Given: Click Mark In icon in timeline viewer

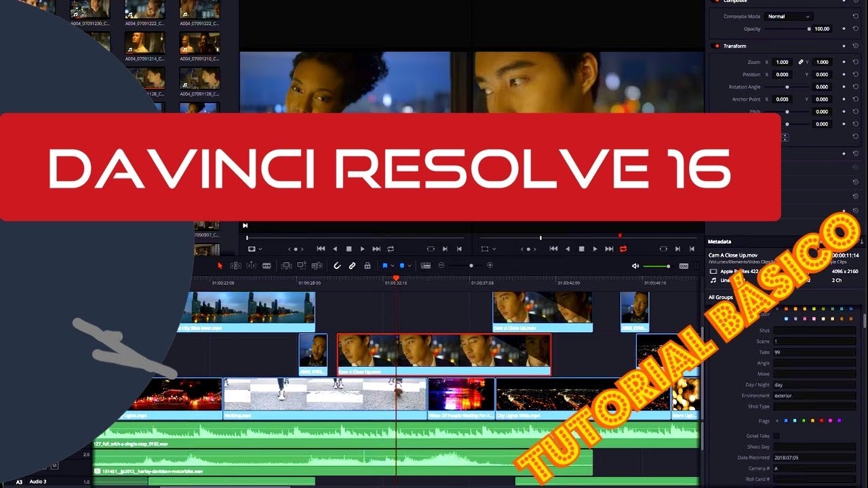Looking at the screenshot, I should click(x=678, y=249).
